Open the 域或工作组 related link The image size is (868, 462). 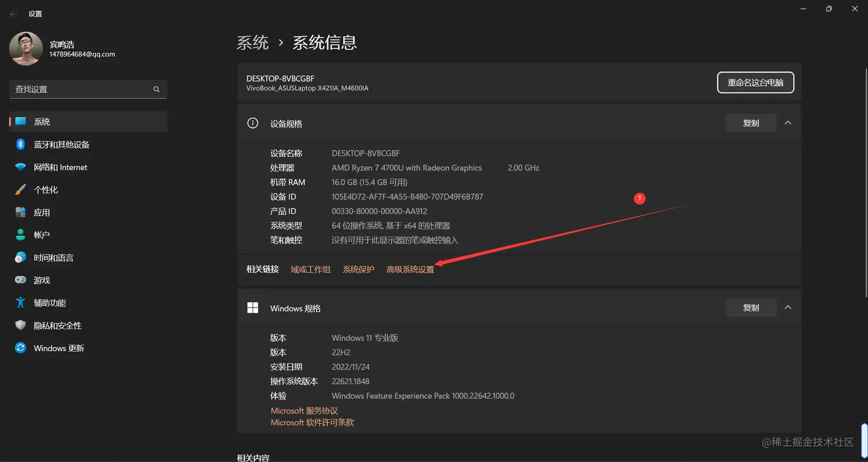pos(311,269)
